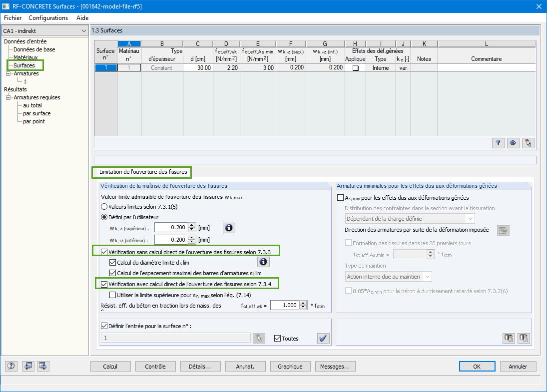Toggle Calcul de l'espacement maximal des barres

point(113,273)
